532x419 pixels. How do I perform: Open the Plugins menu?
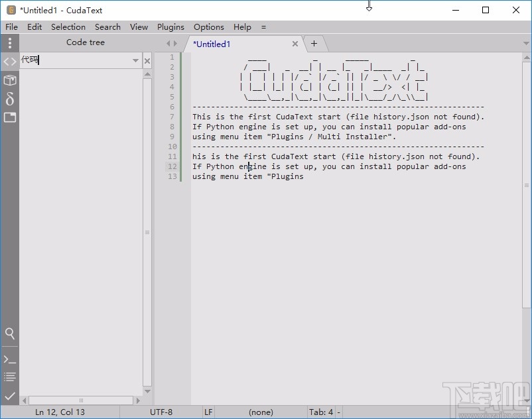pos(170,27)
